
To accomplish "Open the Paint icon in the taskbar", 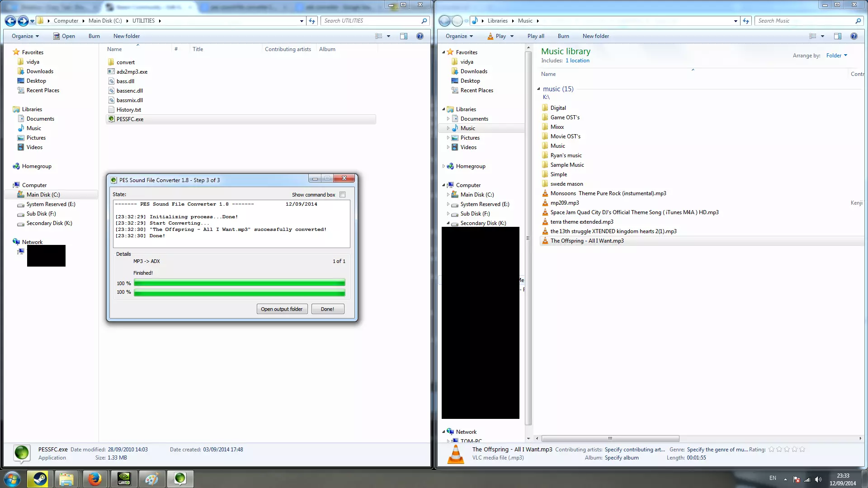I will coord(151,479).
